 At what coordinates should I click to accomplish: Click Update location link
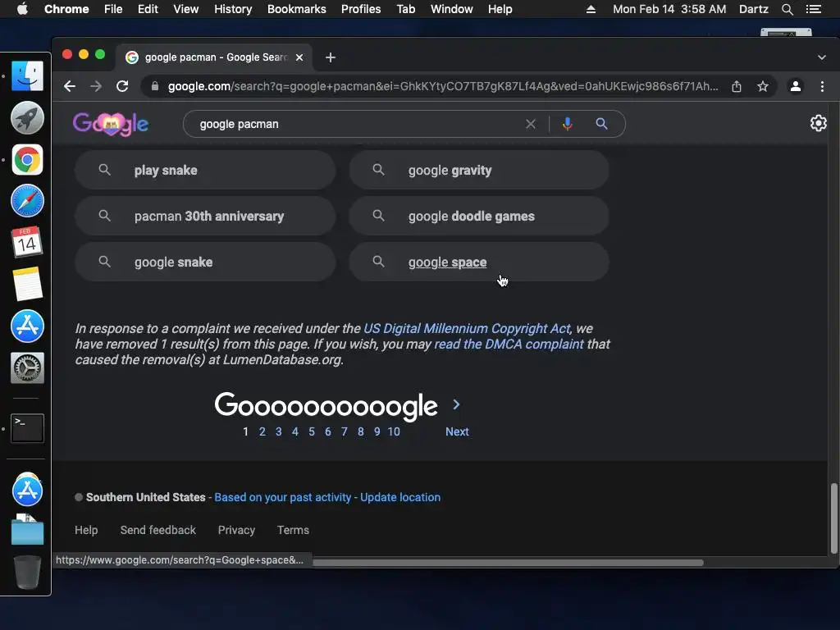400,497
